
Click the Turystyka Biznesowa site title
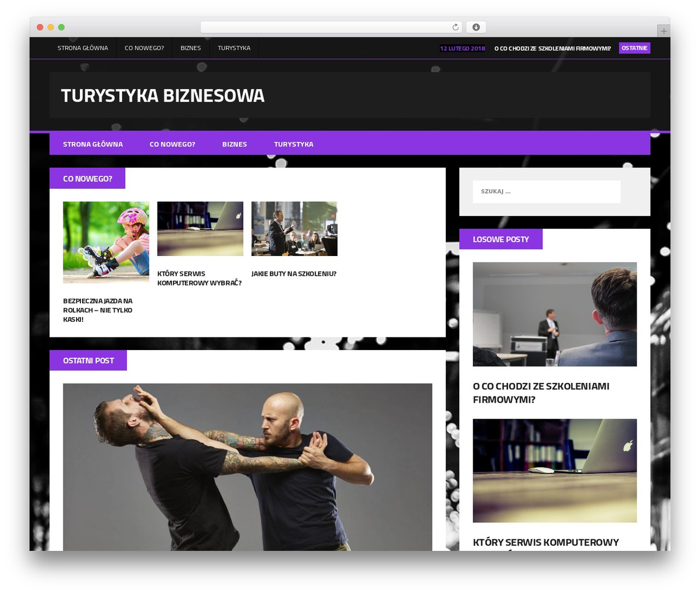pos(163,96)
